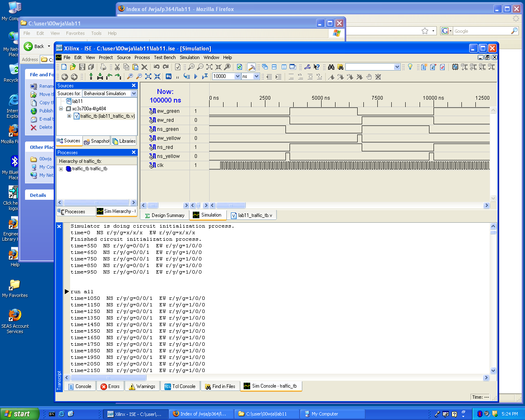This screenshot has height=420, width=525.
Task: Click the New file icon in ISE toolbar
Action: coord(64,67)
